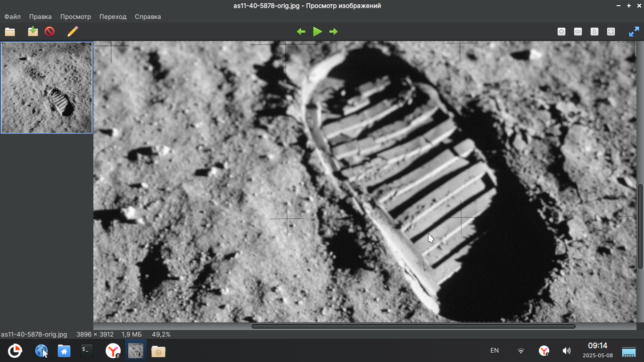
Task: Click the file name in the status bar
Action: point(34,334)
